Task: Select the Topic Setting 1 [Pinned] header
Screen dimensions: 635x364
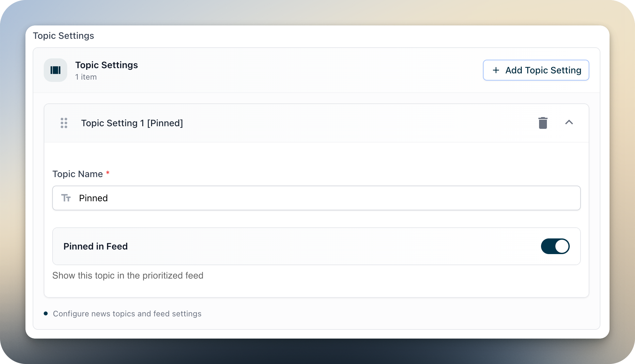Action: (x=132, y=123)
